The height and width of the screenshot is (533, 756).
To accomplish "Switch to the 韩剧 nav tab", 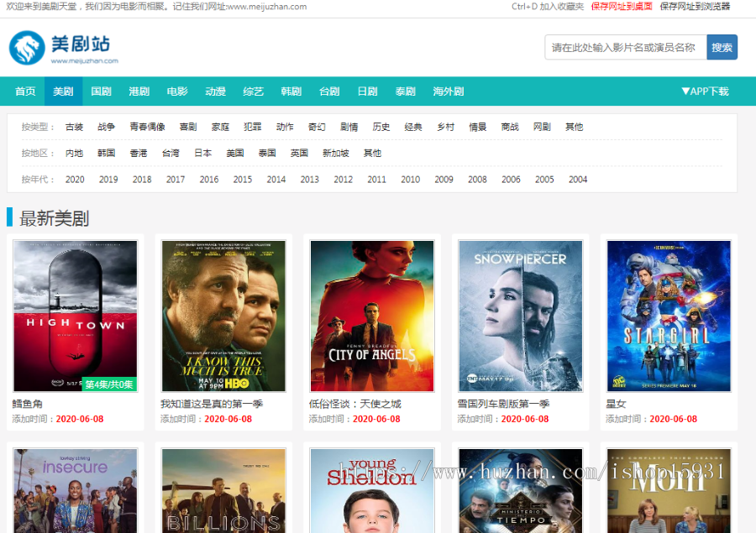I will (291, 91).
